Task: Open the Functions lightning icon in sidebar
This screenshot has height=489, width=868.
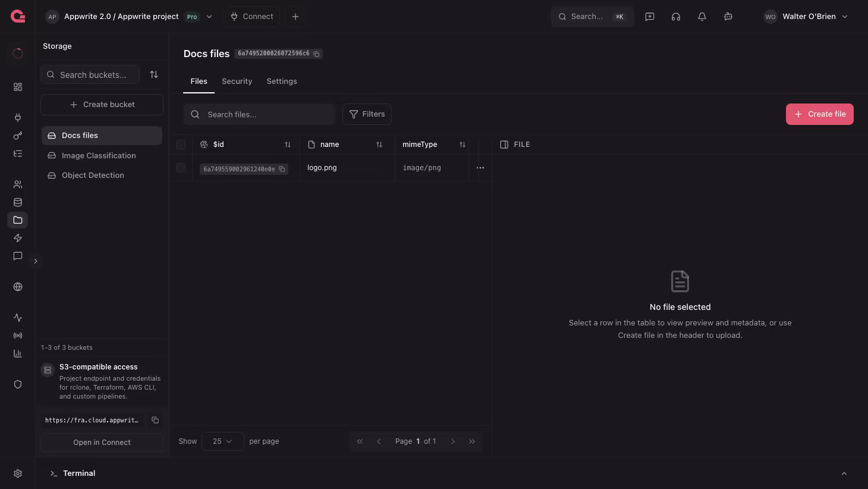Action: (x=18, y=238)
